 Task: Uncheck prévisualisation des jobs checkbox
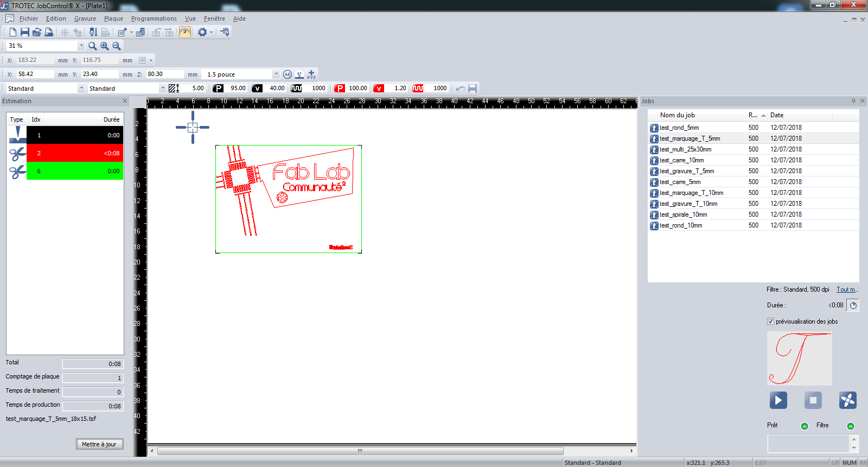[x=770, y=321]
